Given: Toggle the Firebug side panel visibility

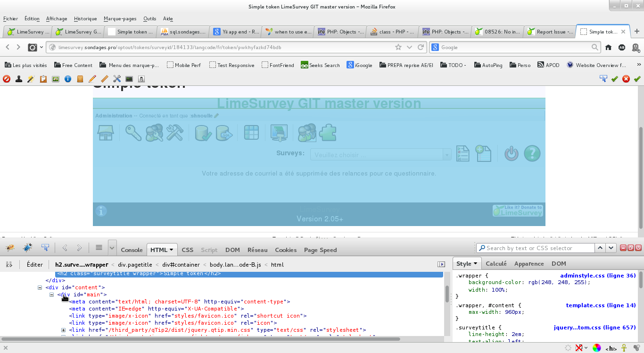Looking at the screenshot, I should coord(441,264).
